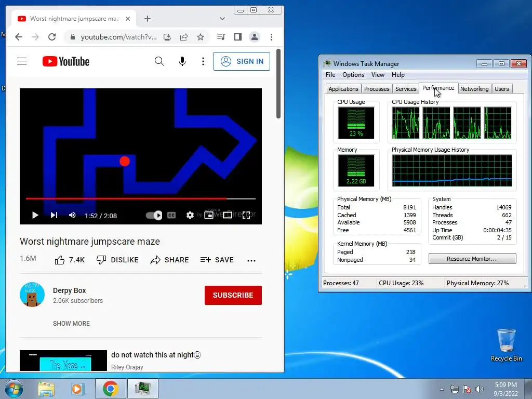Open Task Manager Options menu
This screenshot has height=399, width=532.
pyautogui.click(x=353, y=75)
